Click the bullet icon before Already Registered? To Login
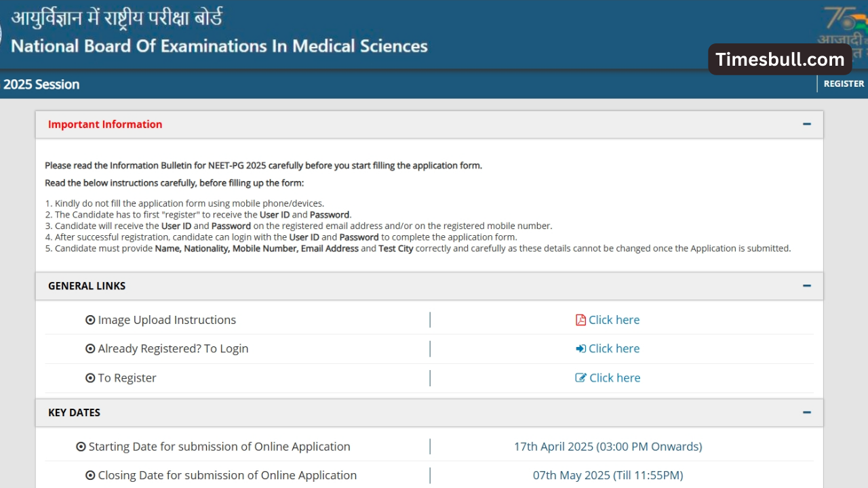The height and width of the screenshot is (488, 868). 90,348
